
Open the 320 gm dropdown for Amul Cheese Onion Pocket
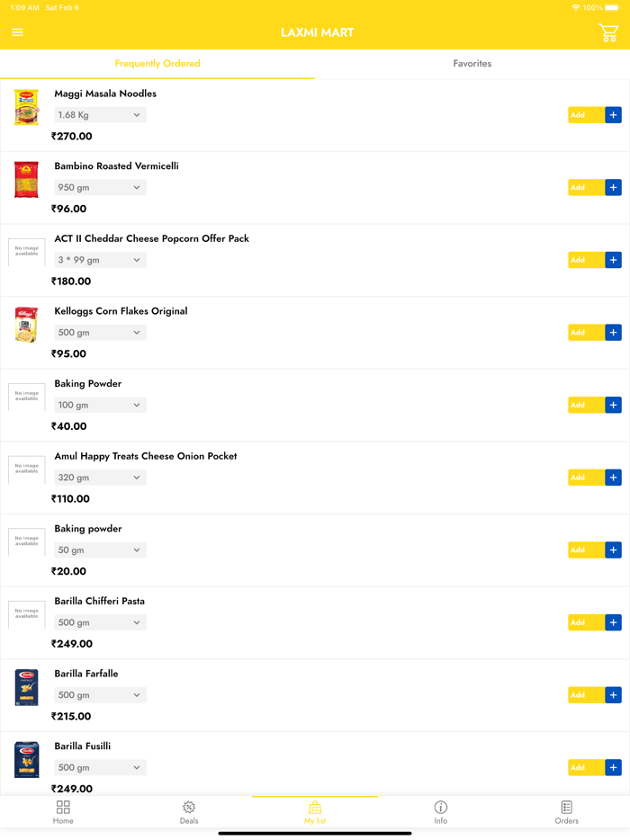(100, 478)
